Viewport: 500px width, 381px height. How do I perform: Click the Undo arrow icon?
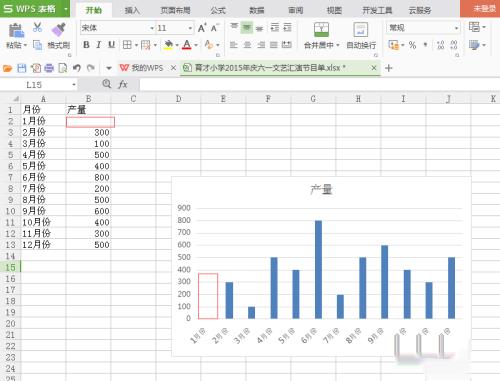coord(77,68)
